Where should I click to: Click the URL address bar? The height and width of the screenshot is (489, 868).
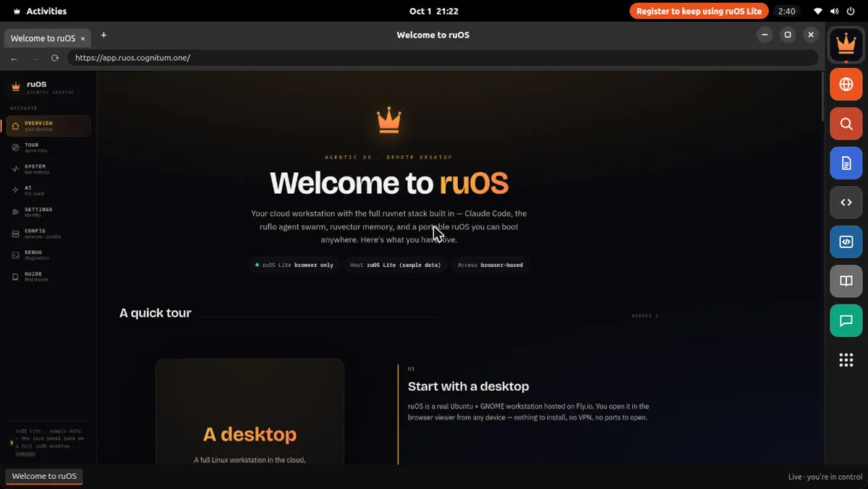(443, 58)
